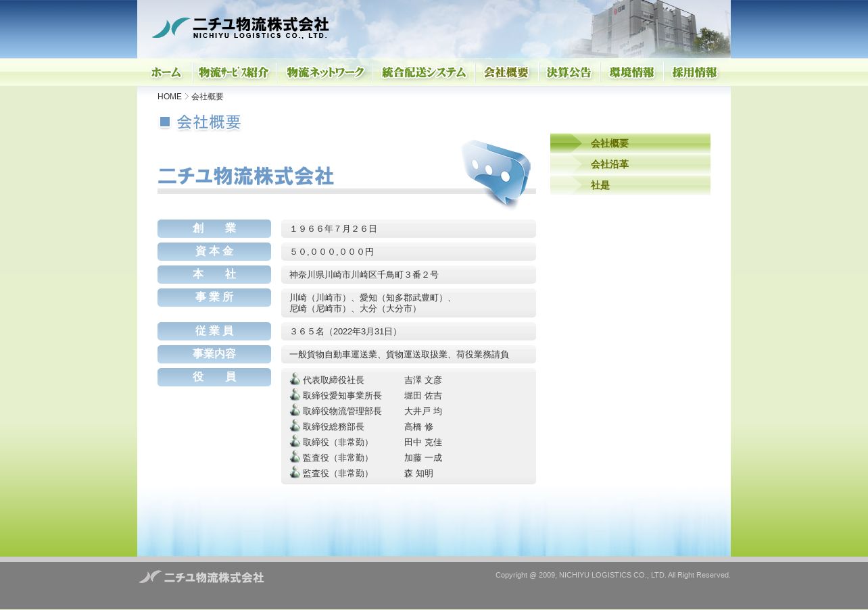The height and width of the screenshot is (610, 868).
Task: Open the ホーム navigation menu item
Action: click(x=166, y=72)
